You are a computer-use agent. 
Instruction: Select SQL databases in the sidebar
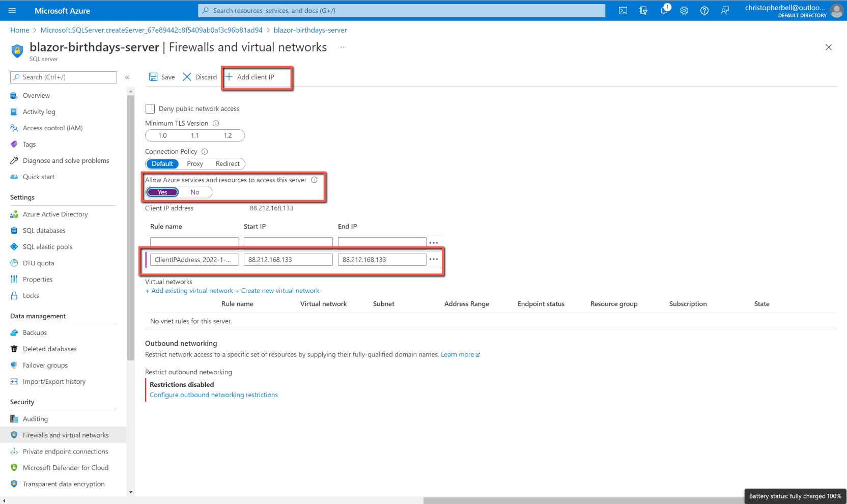[44, 230]
